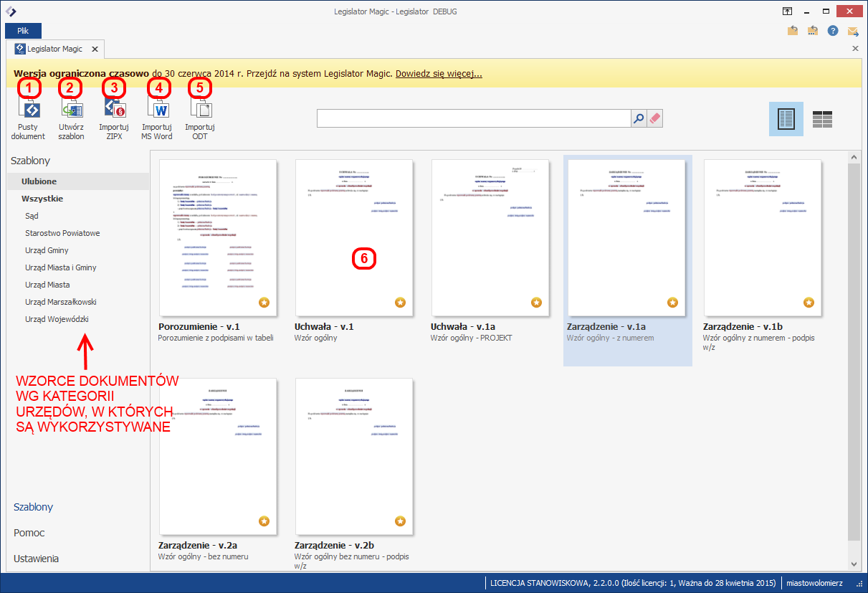The image size is (868, 593).
Task: Click the ribbon display options button
Action: (787, 11)
